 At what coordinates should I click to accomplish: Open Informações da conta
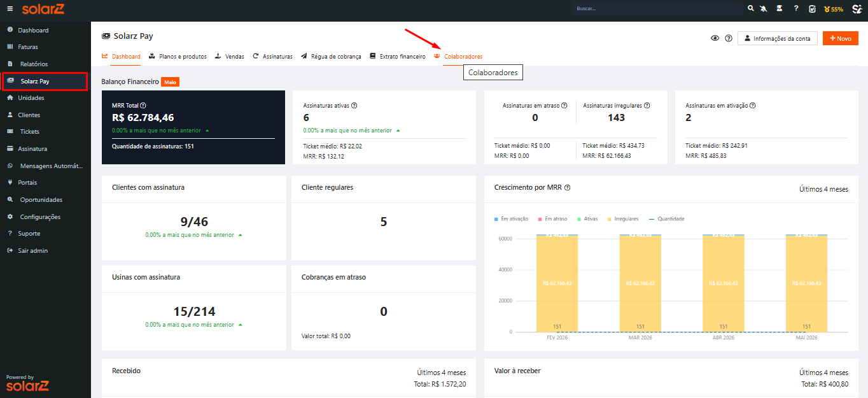point(777,38)
